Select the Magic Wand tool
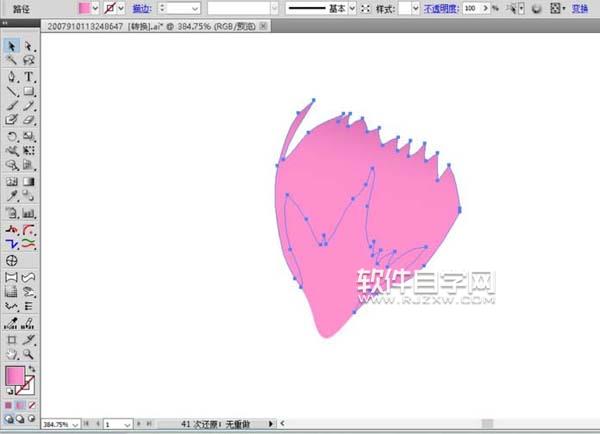This screenshot has height=434, width=600. click(11, 60)
